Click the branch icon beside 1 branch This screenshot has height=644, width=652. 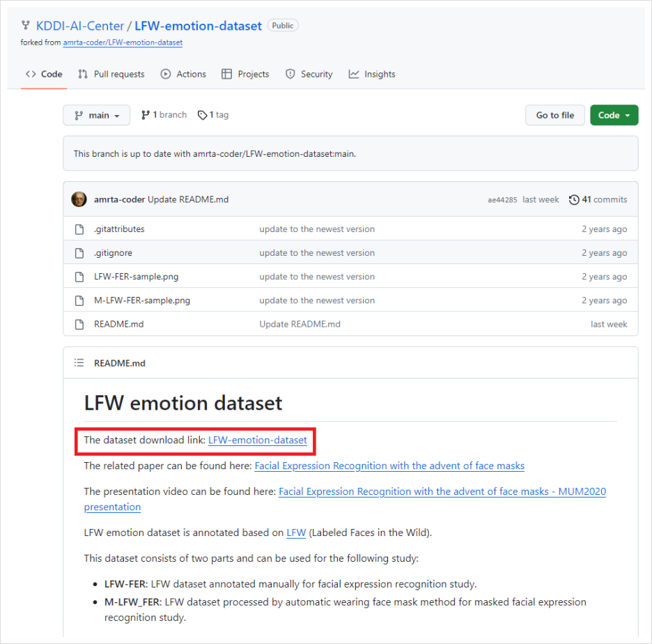click(145, 114)
